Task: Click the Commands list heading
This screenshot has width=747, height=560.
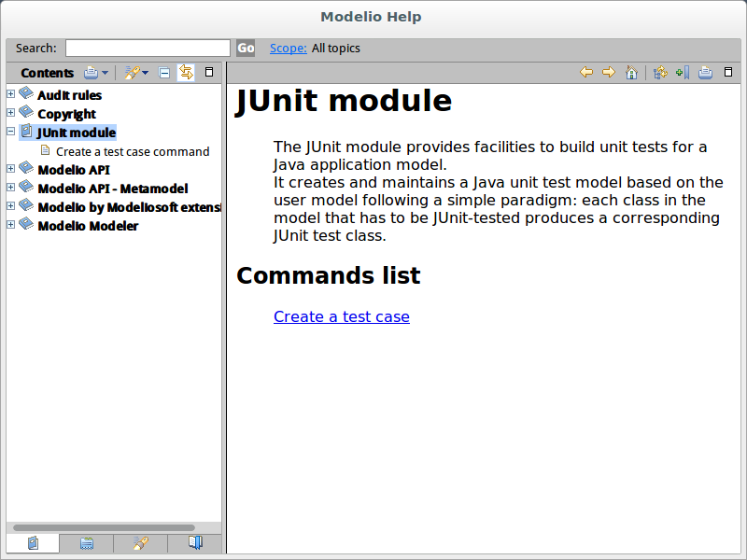Action: tap(329, 275)
